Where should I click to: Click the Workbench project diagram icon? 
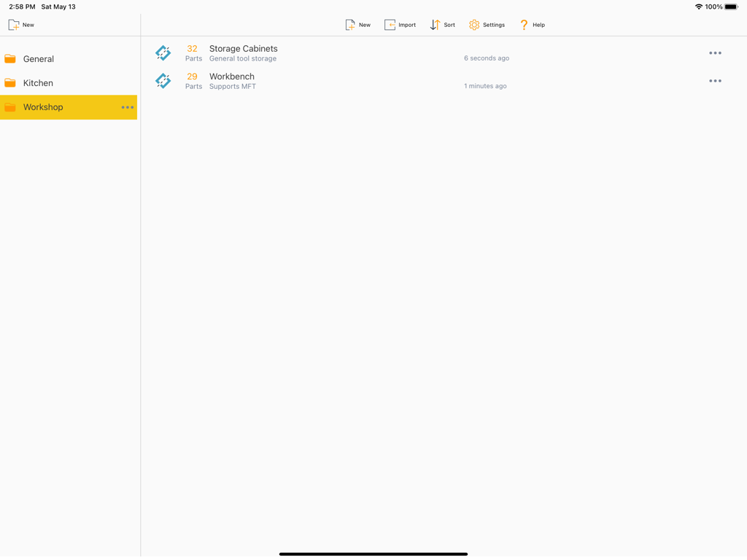(x=163, y=80)
